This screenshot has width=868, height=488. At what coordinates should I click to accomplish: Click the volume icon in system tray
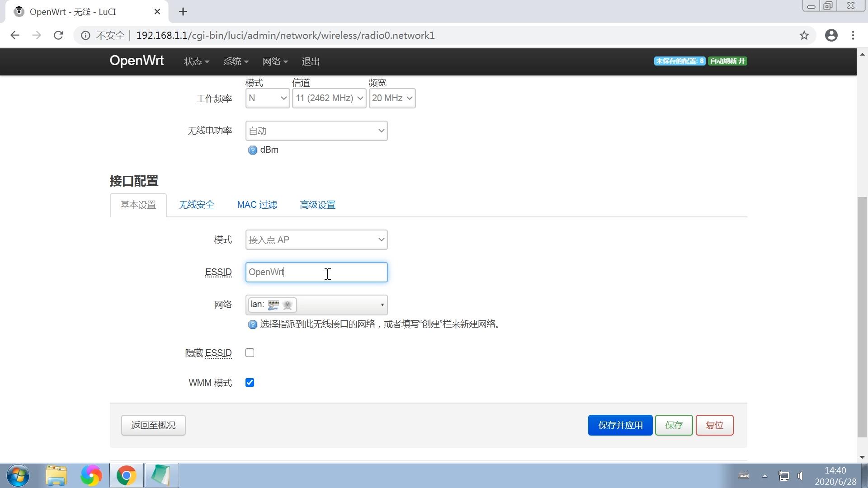coord(801,475)
